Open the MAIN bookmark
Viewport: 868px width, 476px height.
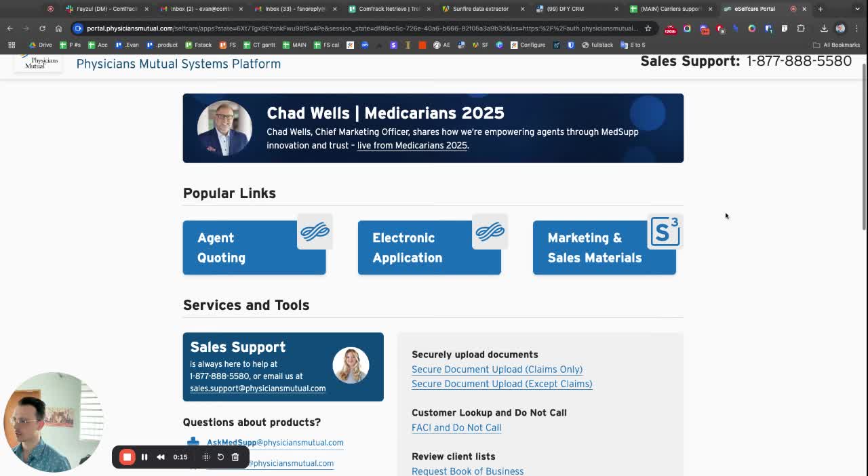294,45
